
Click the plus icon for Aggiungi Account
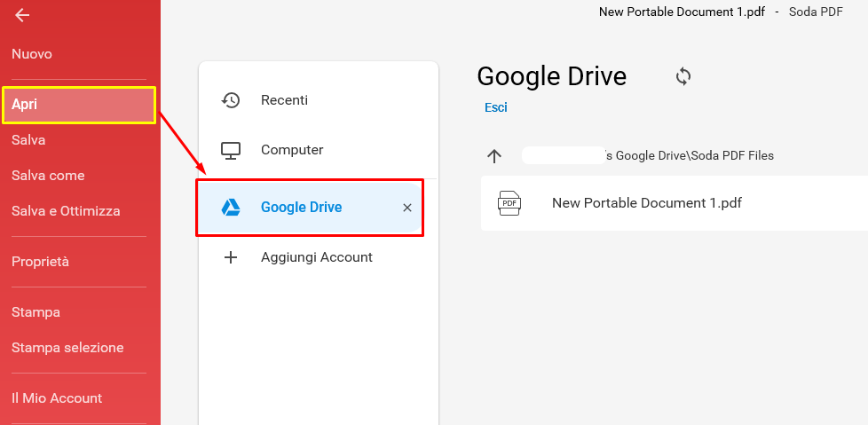pyautogui.click(x=230, y=257)
